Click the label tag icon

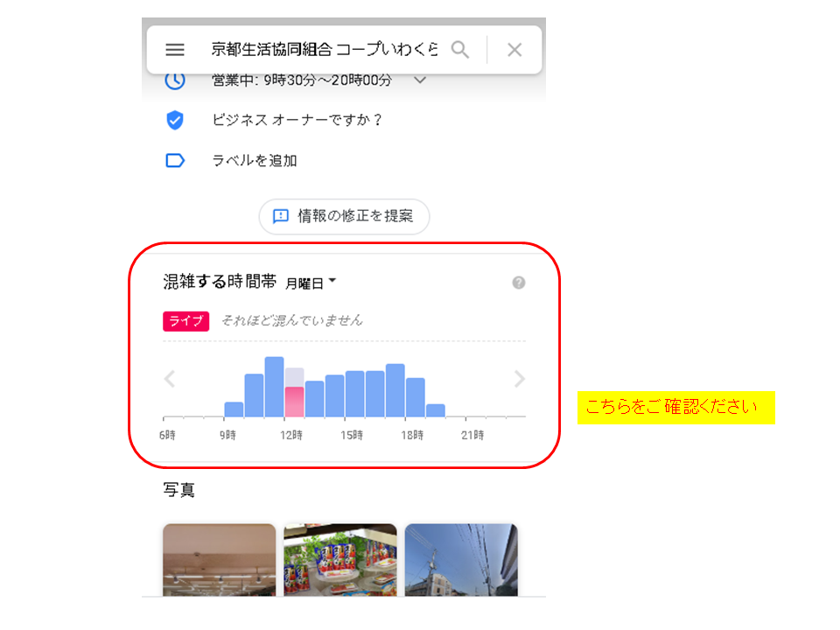(x=175, y=160)
